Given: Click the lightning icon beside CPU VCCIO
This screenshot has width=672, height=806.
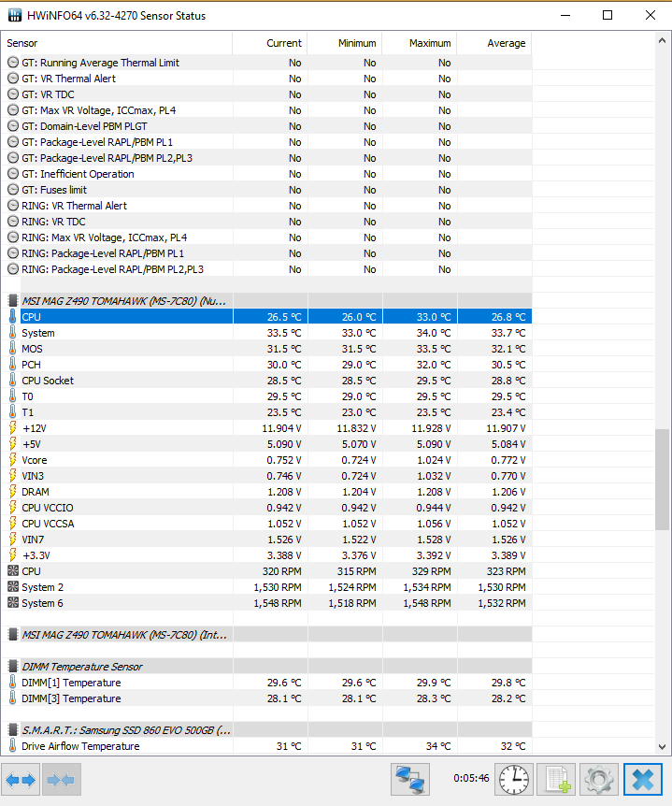Looking at the screenshot, I should pos(13,508).
